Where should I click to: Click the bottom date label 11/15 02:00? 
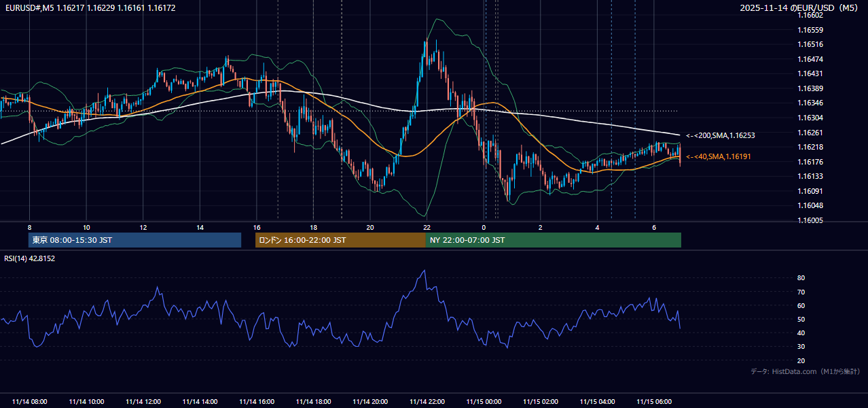(x=540, y=402)
